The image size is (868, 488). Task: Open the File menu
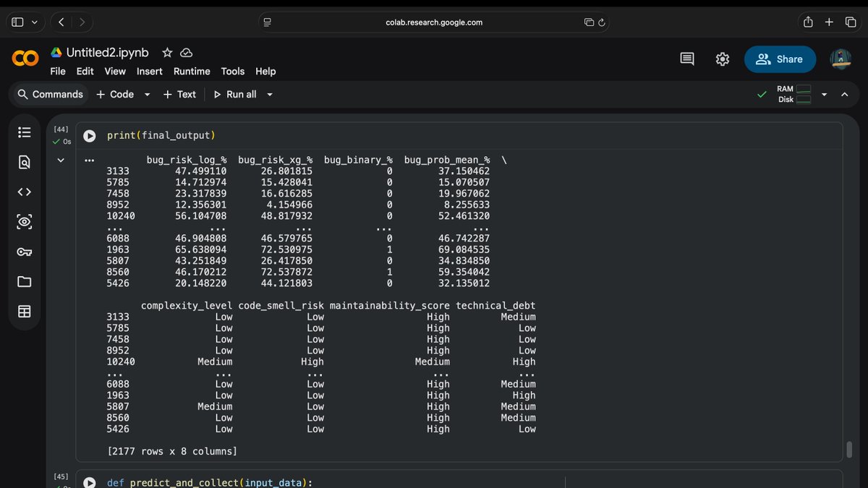point(58,72)
